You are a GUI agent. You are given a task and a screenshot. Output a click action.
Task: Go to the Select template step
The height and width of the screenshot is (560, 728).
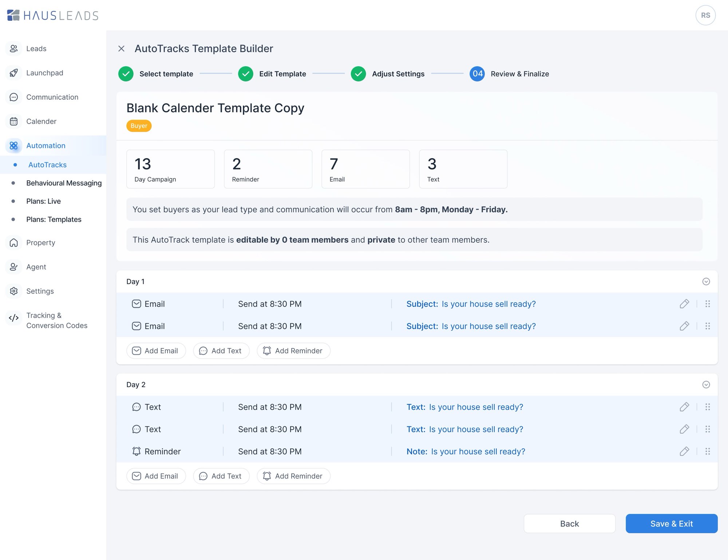click(x=156, y=74)
